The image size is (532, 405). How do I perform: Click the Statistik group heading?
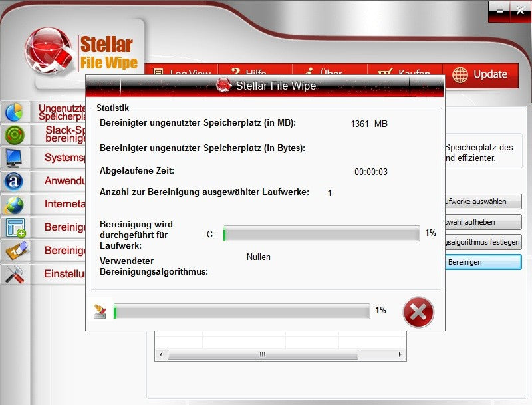click(x=112, y=108)
